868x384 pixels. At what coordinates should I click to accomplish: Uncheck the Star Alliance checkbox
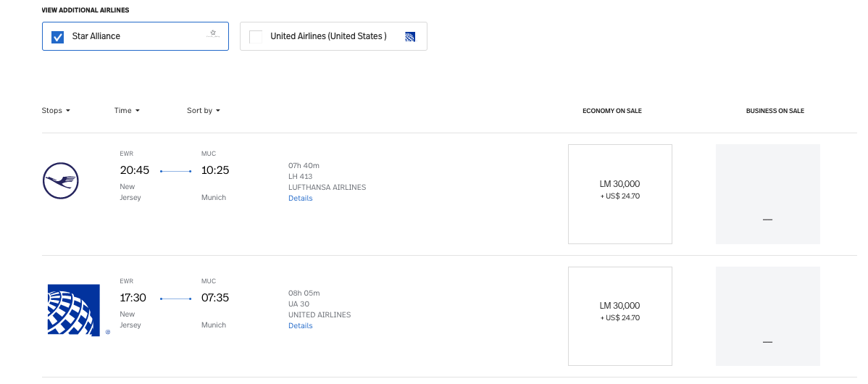(58, 36)
